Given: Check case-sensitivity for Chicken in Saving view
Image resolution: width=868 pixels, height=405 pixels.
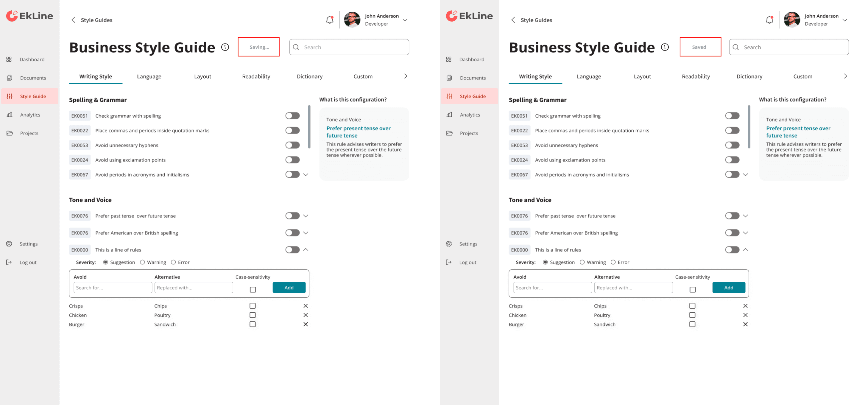Looking at the screenshot, I should [252, 315].
